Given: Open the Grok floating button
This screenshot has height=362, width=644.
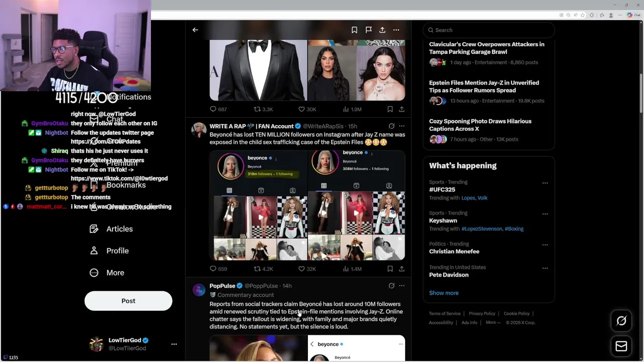Looking at the screenshot, I should pos(621,321).
